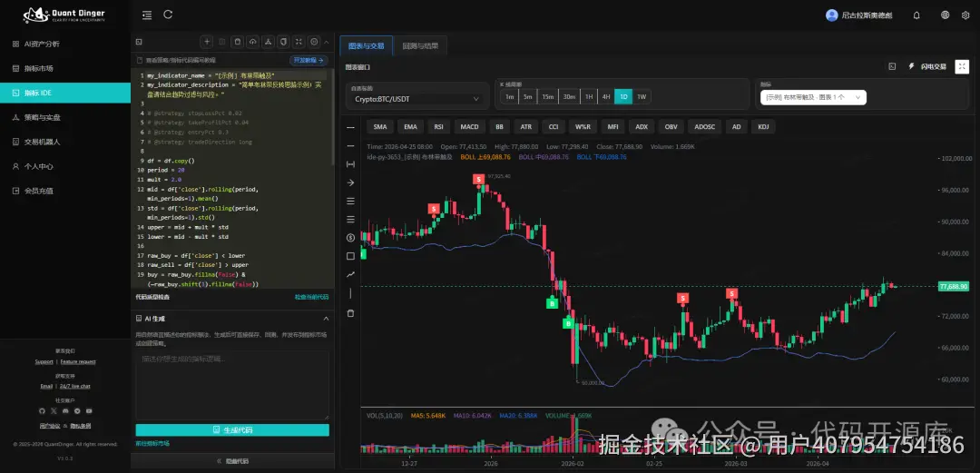Open 会员充值 in sidebar
This screenshot has height=473, width=980.
point(65,191)
